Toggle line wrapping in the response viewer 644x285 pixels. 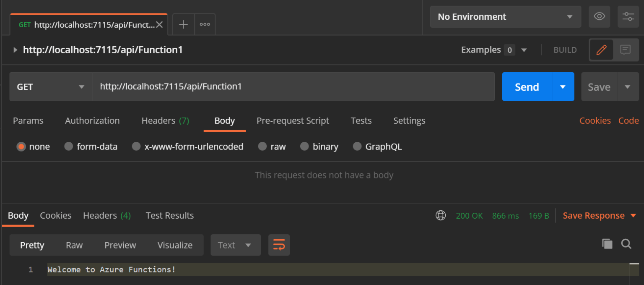pos(279,245)
